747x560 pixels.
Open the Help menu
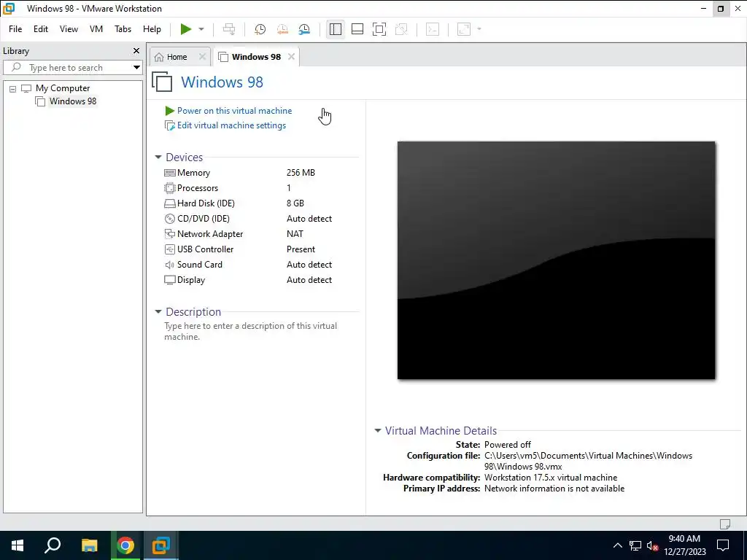152,29
